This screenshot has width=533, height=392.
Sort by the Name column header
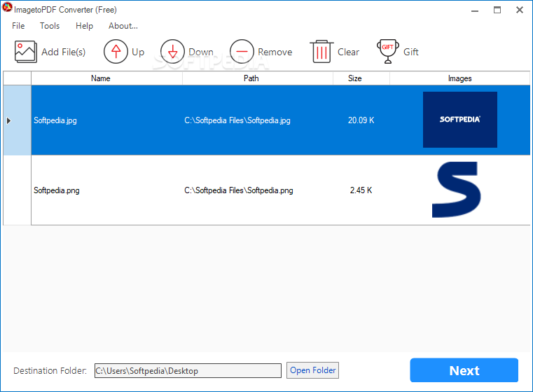coord(106,78)
